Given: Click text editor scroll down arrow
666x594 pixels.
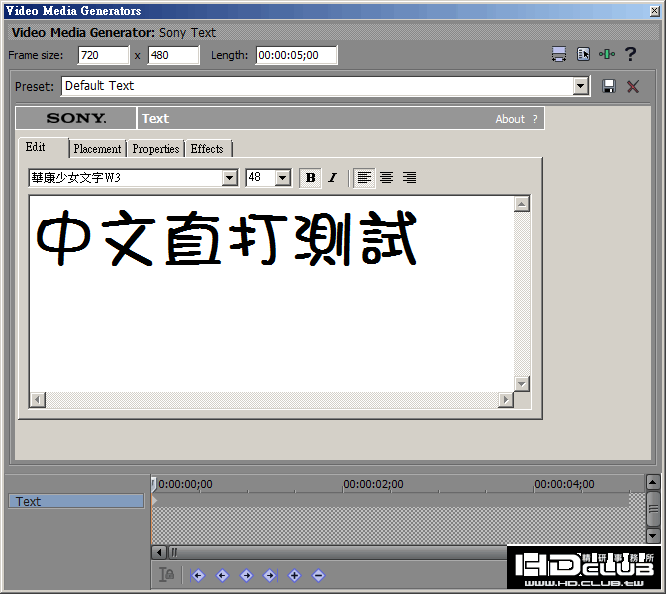Looking at the screenshot, I should point(522,384).
